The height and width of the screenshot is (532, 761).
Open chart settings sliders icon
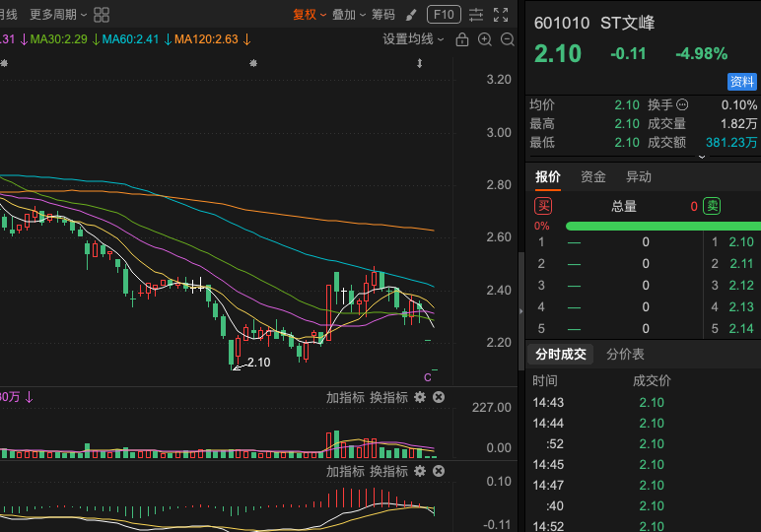point(476,15)
